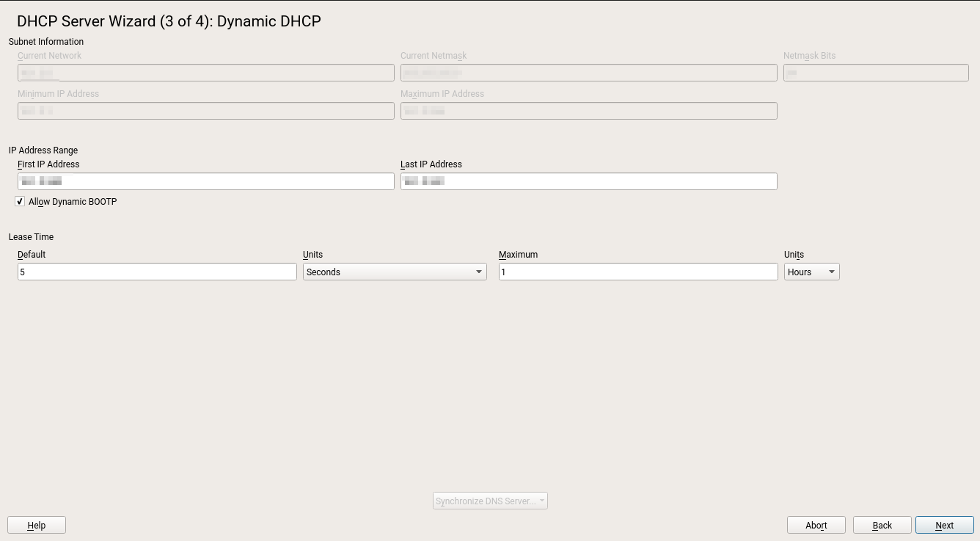Proceed using the Next button
980x541 pixels.
944,525
